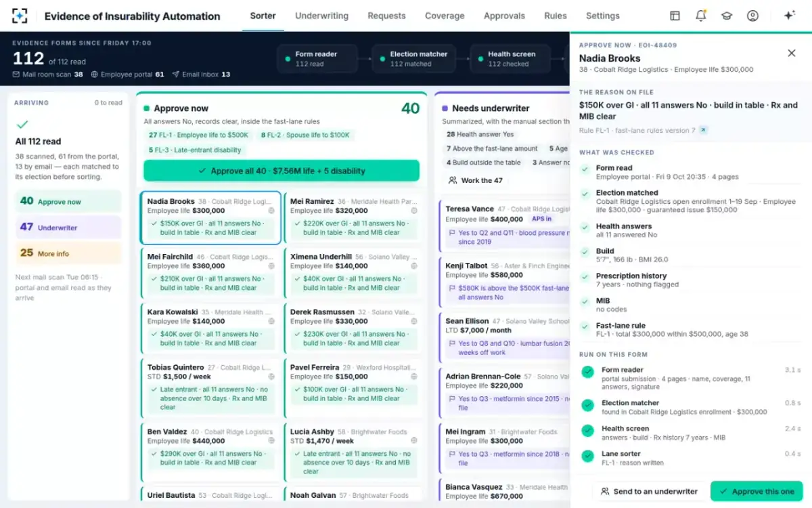
Task: Open the notifications bell
Action: tap(700, 16)
